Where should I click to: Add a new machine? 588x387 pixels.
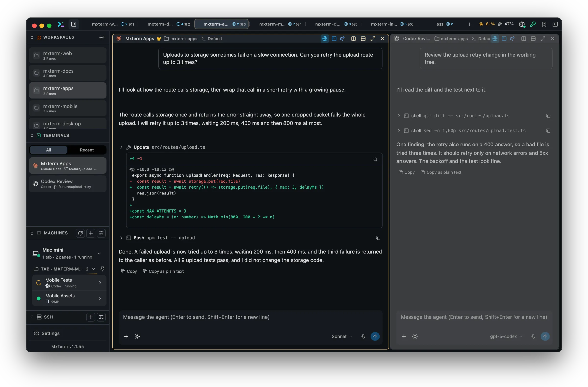[x=91, y=233]
